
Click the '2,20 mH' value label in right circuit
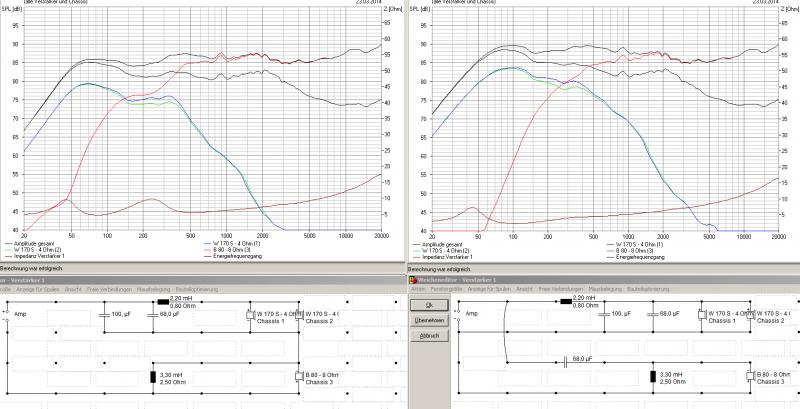point(584,298)
